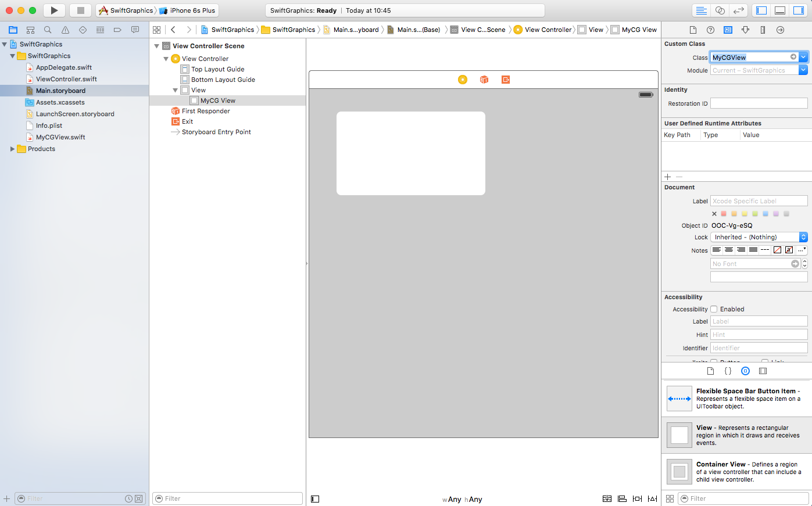Open the Attributes inspector tab
The width and height of the screenshot is (812, 506).
pos(745,30)
